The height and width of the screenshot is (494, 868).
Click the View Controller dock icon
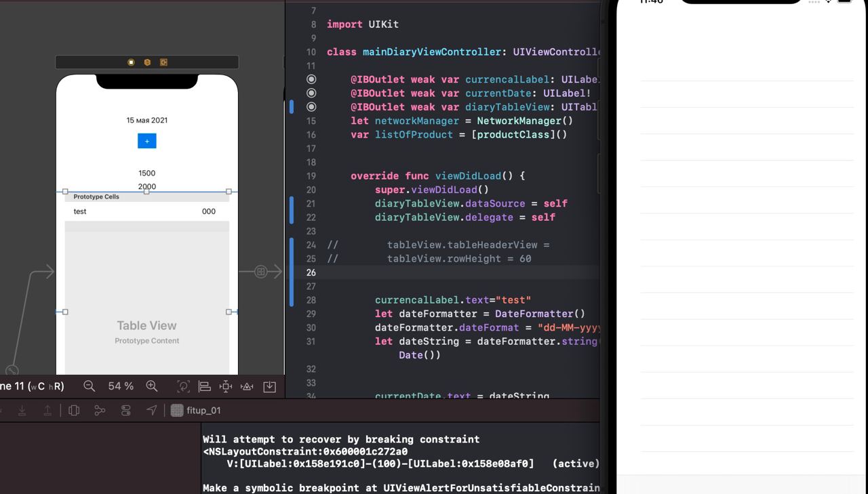[x=131, y=62]
